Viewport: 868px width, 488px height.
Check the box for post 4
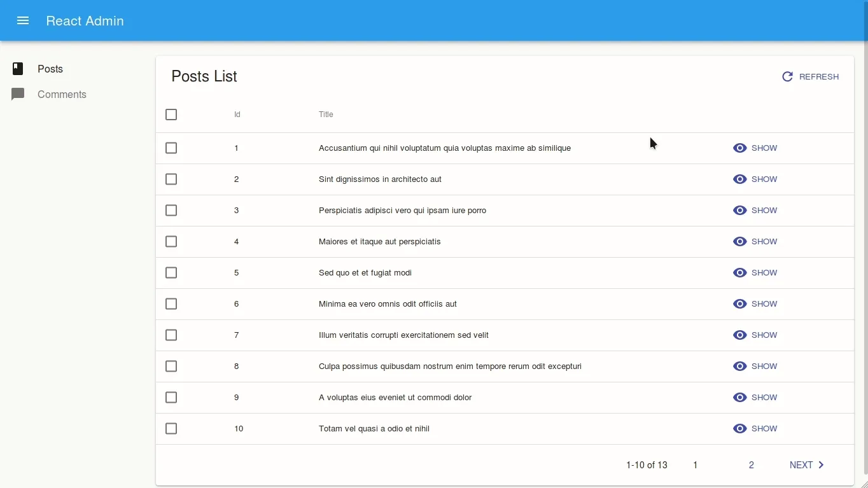click(171, 242)
